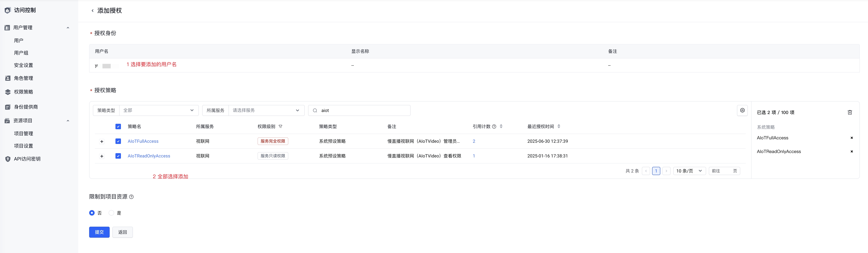Viewport: 868px width, 253px height.
Task: Uncheck the AIoTFullAccess policy checkbox
Action: click(x=118, y=141)
